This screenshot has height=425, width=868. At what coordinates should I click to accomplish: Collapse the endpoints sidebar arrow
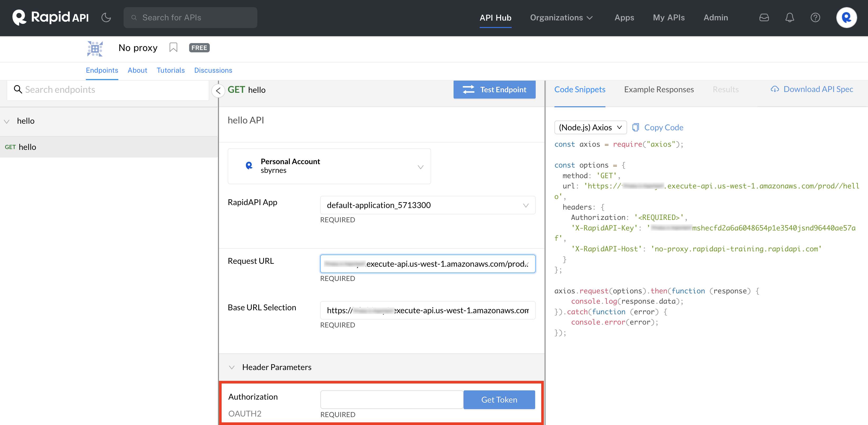pyautogui.click(x=218, y=90)
